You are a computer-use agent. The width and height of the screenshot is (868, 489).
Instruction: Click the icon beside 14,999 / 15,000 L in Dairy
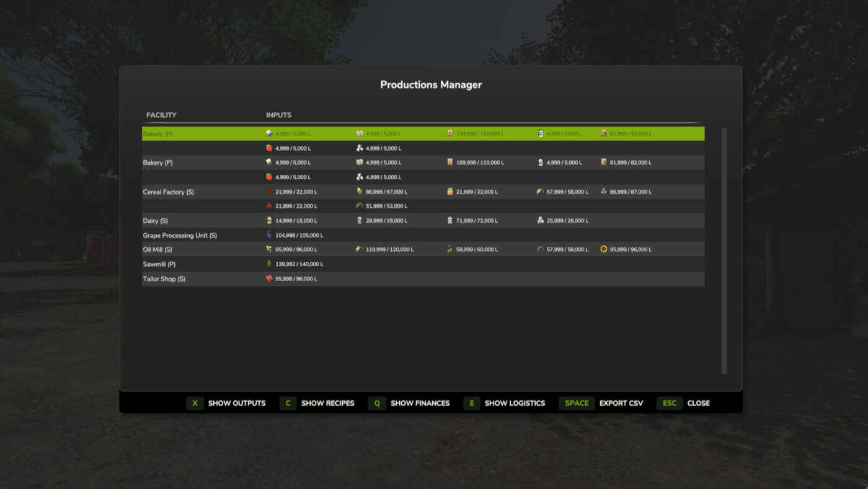(269, 221)
